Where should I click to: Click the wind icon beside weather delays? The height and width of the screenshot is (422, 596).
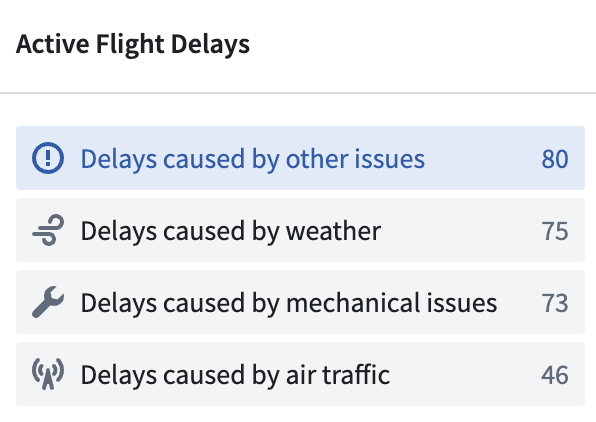(48, 230)
